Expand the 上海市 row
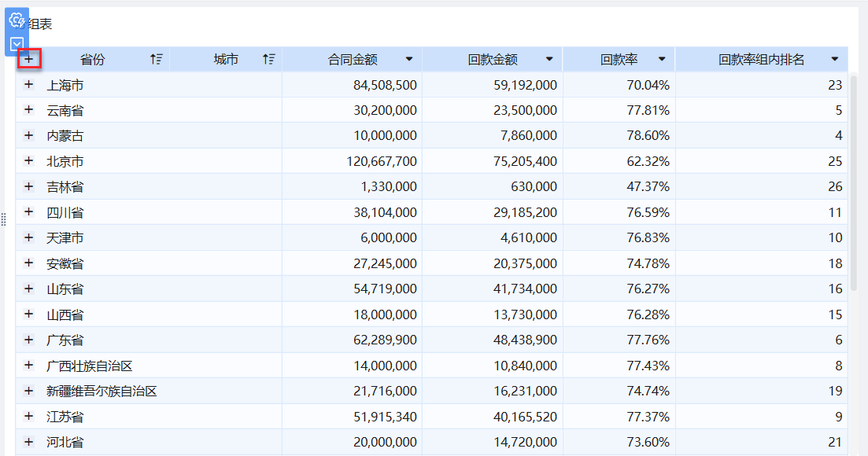 [29, 84]
